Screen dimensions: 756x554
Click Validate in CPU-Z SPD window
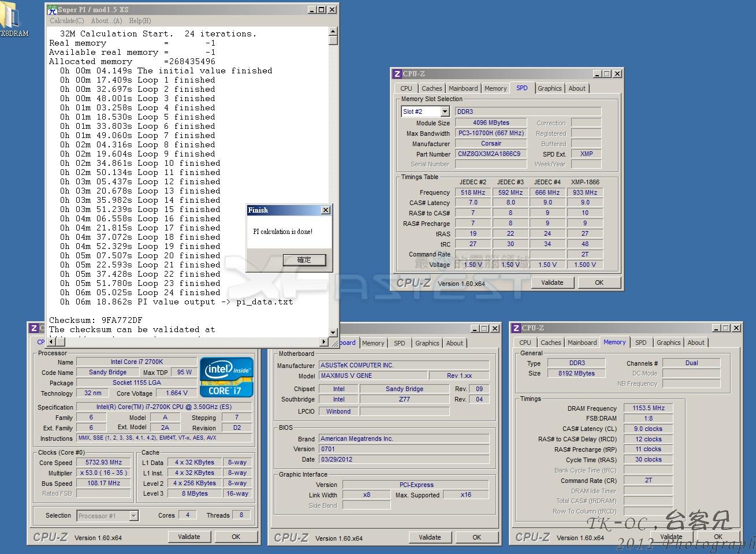(x=552, y=282)
